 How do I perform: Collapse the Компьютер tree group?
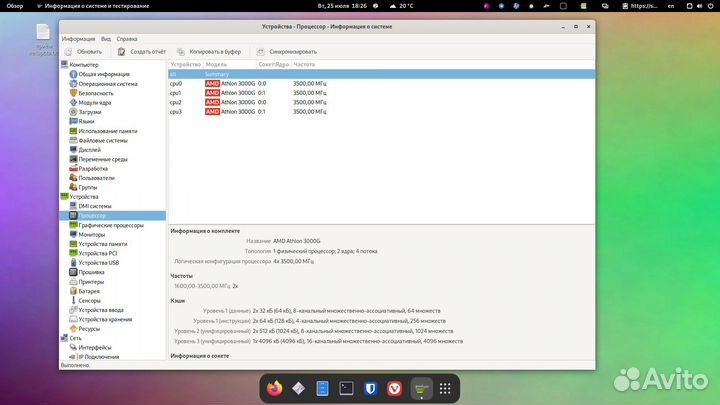[79, 65]
